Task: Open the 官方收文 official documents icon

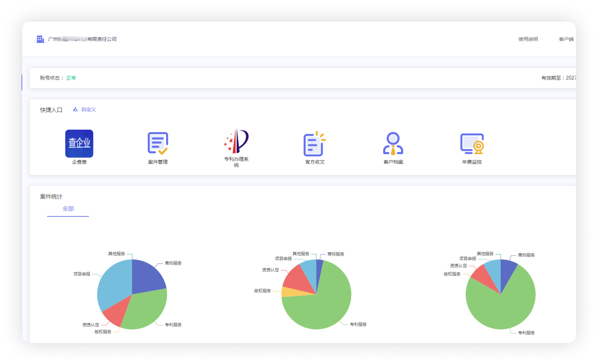Action: coord(315,144)
